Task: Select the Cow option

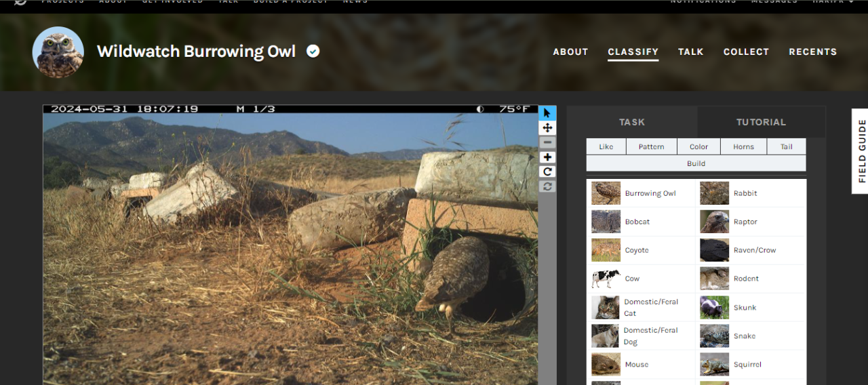Action: click(642, 279)
